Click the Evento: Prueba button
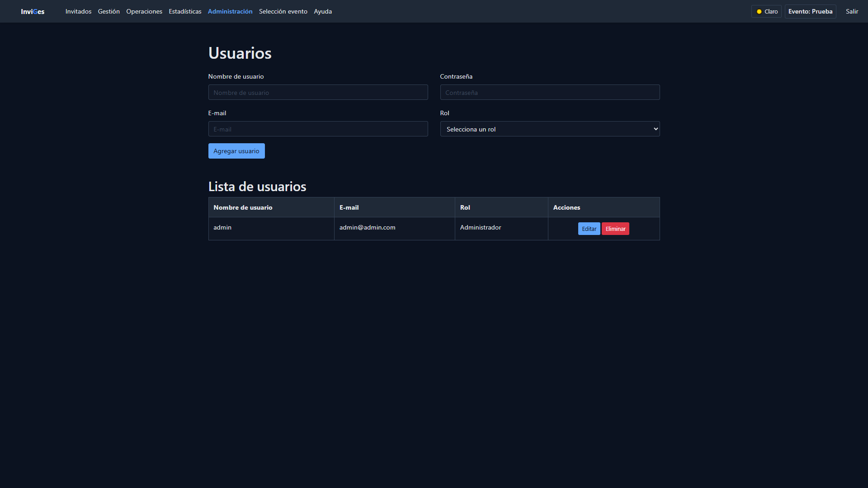This screenshot has width=868, height=488. pyautogui.click(x=810, y=11)
